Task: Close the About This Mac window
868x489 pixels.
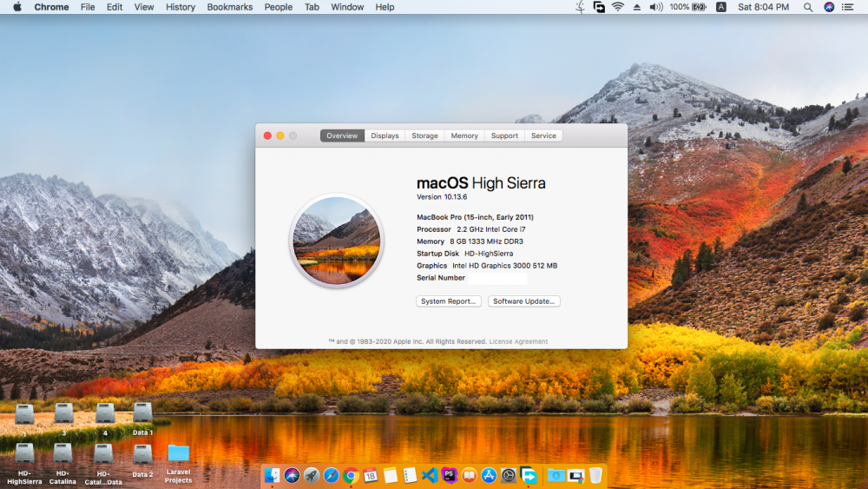Action: click(267, 135)
